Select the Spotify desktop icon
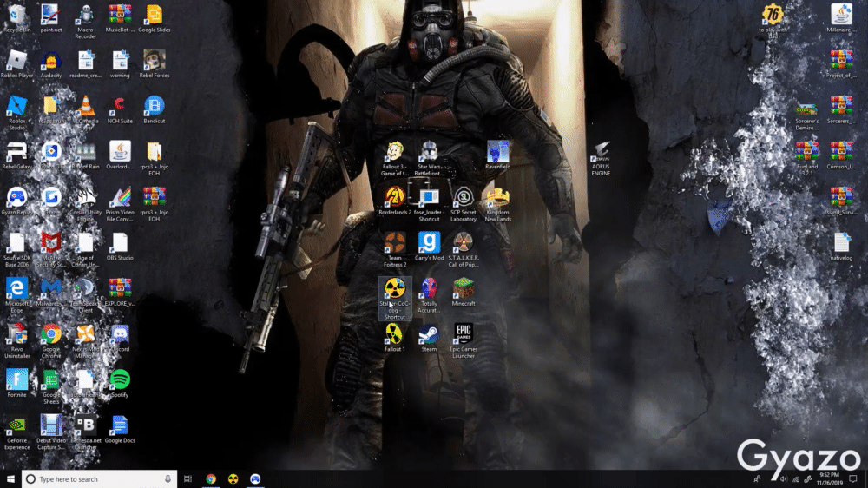Viewport: 868px width, 488px height. point(120,384)
